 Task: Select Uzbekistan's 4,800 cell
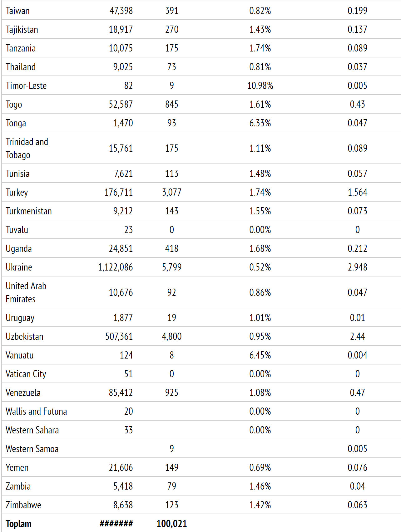pyautogui.click(x=171, y=337)
